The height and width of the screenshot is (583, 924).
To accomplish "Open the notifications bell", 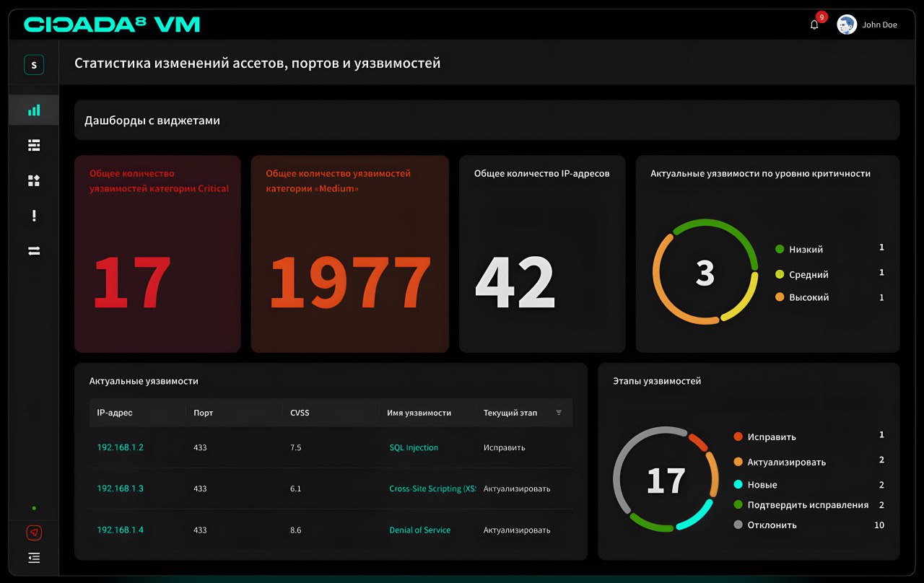I will click(x=814, y=24).
